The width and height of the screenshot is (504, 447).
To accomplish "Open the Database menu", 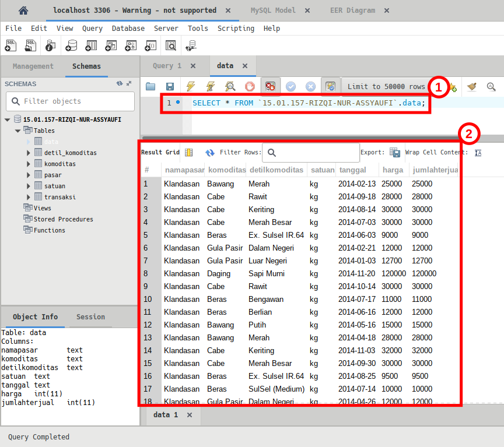I will pyautogui.click(x=128, y=28).
